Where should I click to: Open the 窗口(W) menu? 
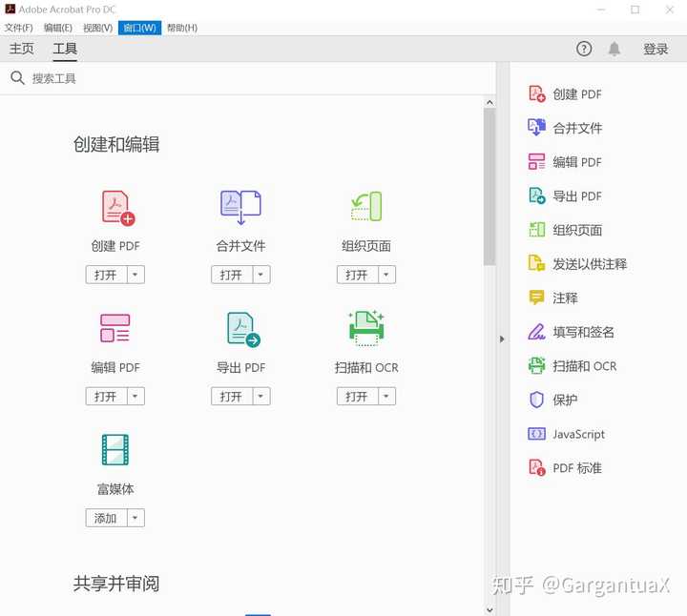click(x=139, y=28)
